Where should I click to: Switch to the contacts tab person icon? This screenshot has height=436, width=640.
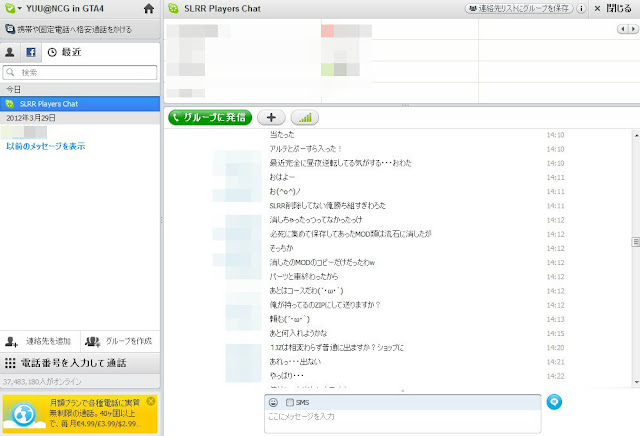click(10, 52)
